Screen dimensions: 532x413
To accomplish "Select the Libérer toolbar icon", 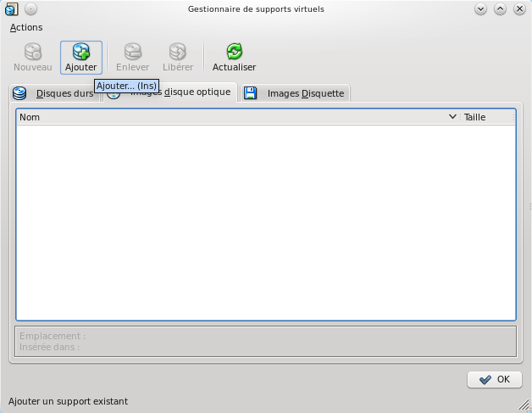I will point(177,53).
